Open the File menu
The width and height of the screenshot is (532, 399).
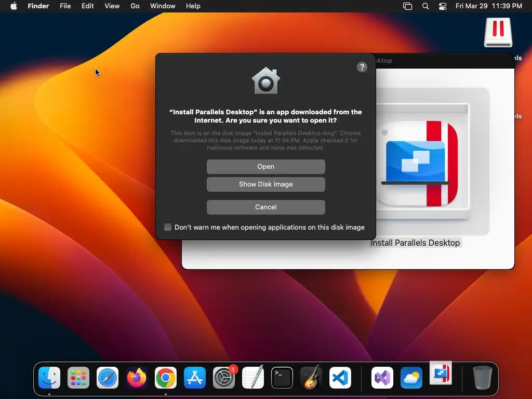[x=65, y=6]
